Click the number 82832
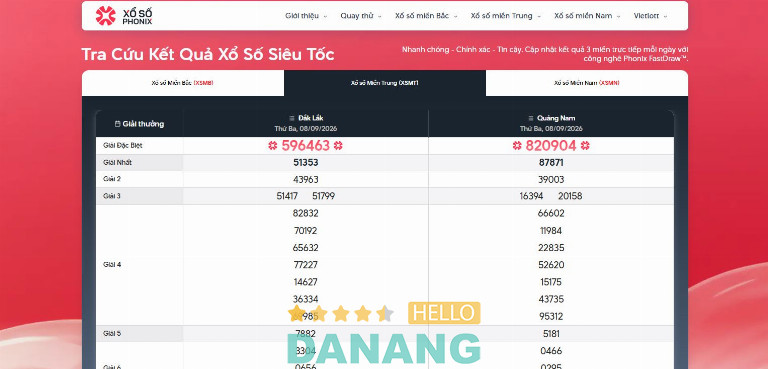The width and height of the screenshot is (768, 369). coord(306,213)
